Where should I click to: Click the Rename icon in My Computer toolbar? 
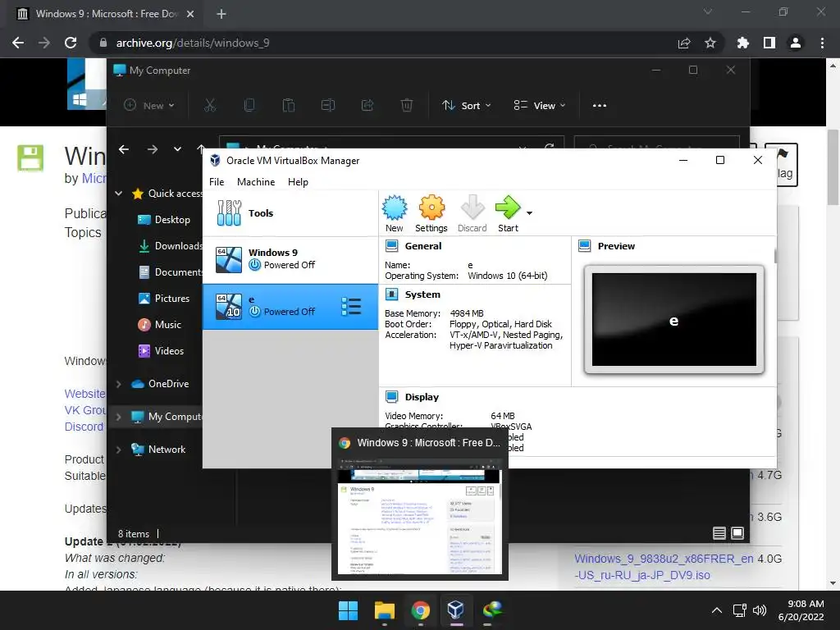[x=328, y=106]
